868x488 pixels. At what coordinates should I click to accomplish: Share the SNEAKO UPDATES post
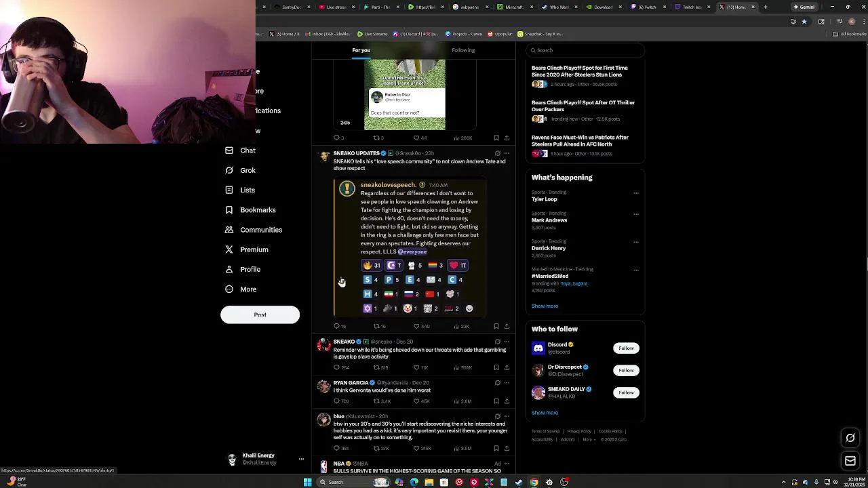coord(507,326)
